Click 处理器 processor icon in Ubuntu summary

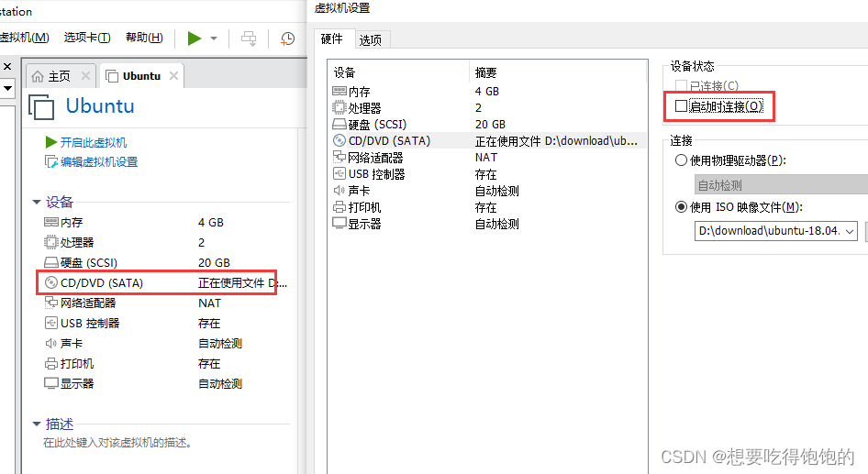pos(51,242)
